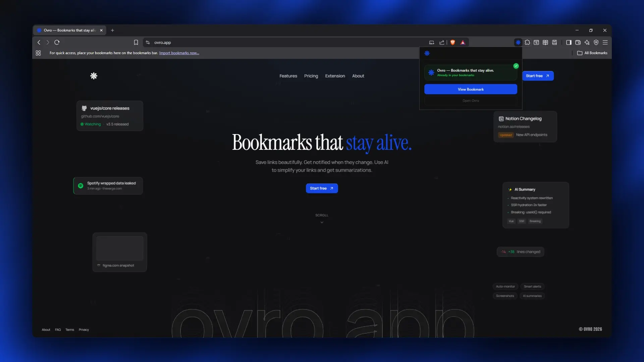Toggle the Ovro extension toolbar icon
644x362 pixels.
pyautogui.click(x=518, y=42)
